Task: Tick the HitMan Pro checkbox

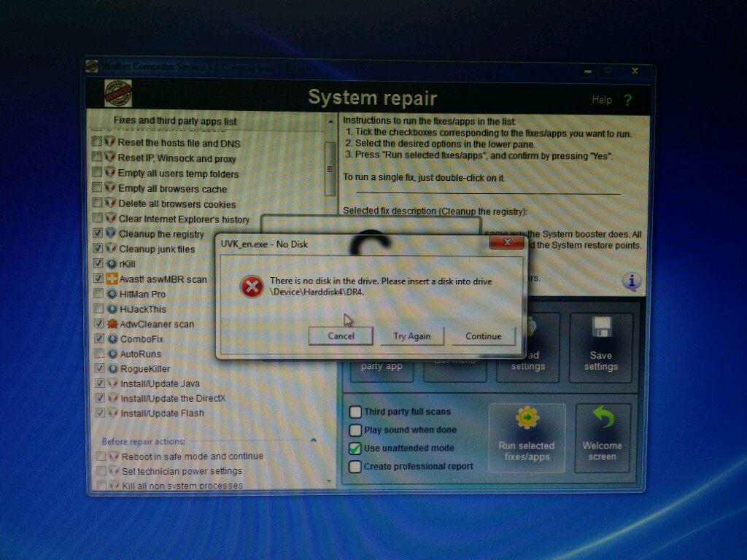Action: pyautogui.click(x=98, y=293)
